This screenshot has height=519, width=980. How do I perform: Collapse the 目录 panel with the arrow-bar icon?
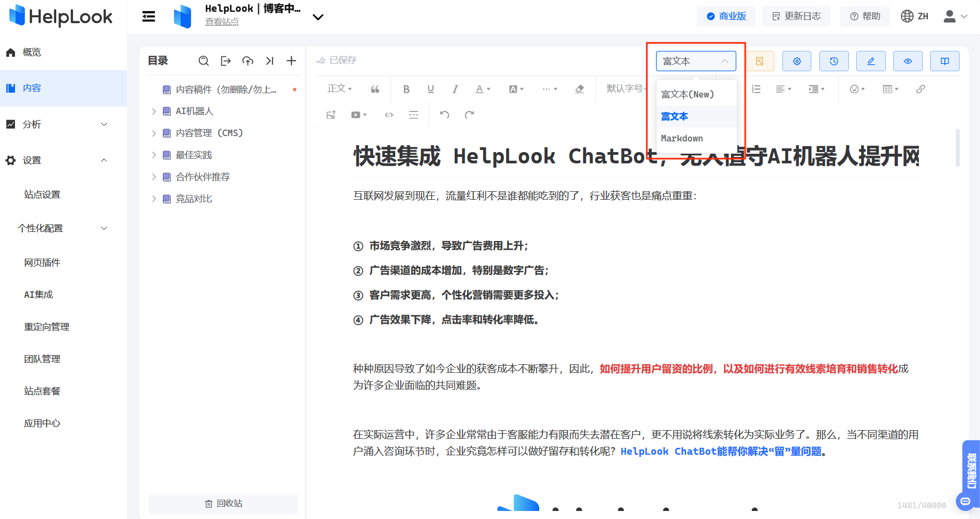click(269, 61)
